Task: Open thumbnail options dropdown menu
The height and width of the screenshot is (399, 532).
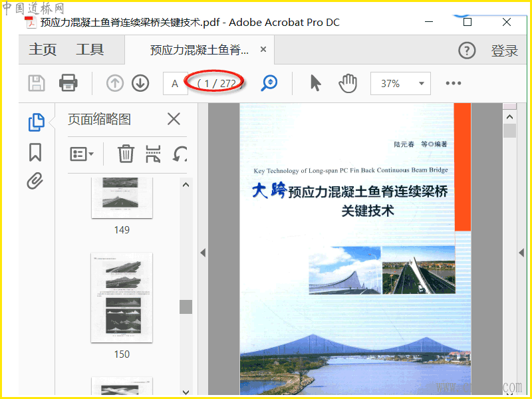Action: click(81, 154)
